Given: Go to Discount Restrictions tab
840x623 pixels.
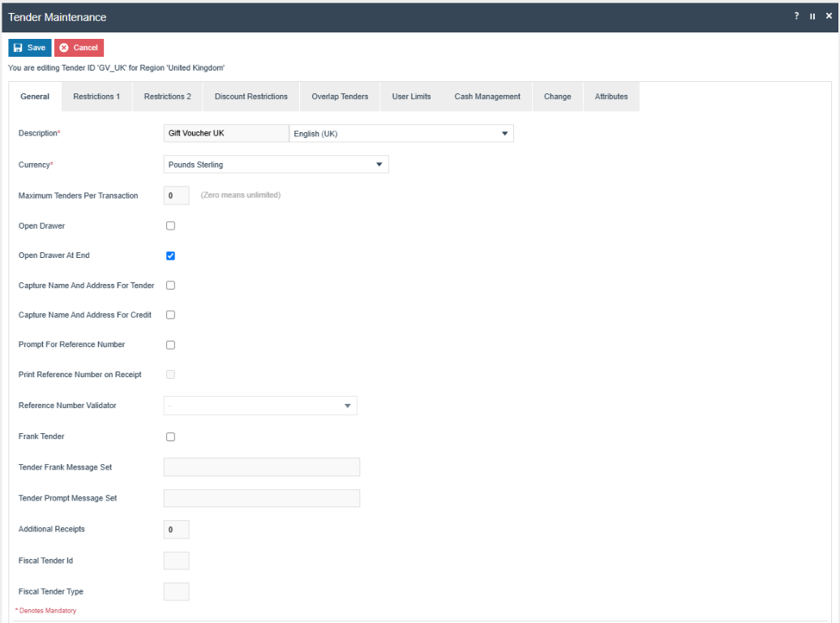Looking at the screenshot, I should coord(251,97).
